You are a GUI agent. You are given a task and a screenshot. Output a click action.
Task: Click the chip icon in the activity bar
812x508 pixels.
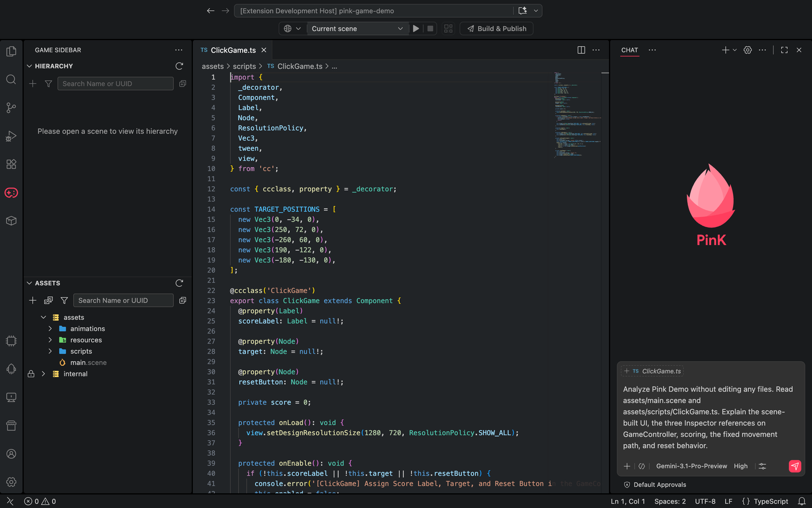(11, 341)
